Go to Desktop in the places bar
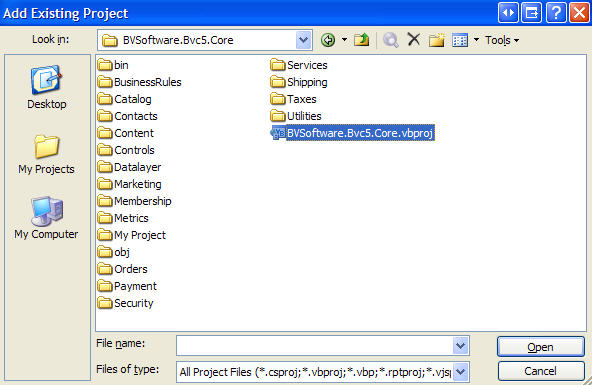Screen dimensions: 592x385 [x=46, y=87]
